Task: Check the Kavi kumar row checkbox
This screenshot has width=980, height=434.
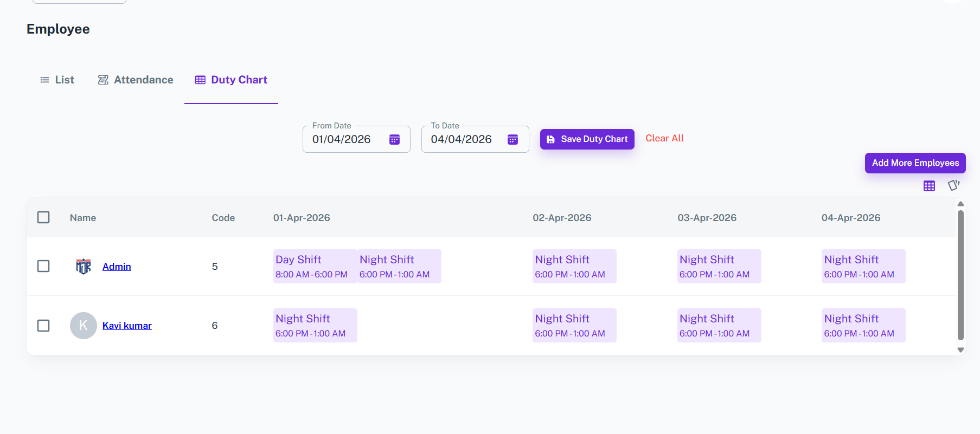Action: point(43,326)
